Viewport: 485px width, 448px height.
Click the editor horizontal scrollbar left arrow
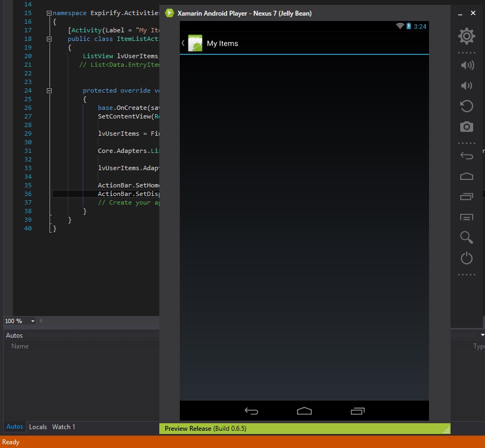click(41, 321)
